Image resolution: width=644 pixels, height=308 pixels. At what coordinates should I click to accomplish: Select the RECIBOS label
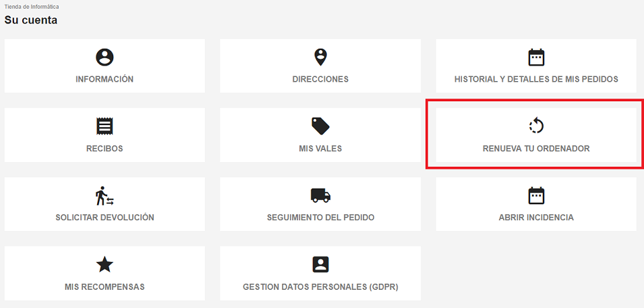pos(105,149)
